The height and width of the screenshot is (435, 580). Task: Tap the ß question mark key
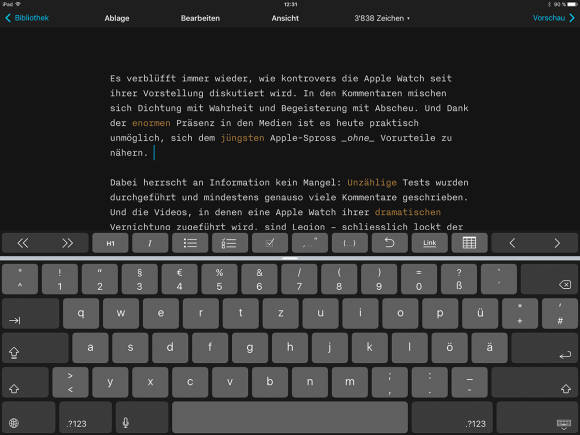pyautogui.click(x=459, y=279)
